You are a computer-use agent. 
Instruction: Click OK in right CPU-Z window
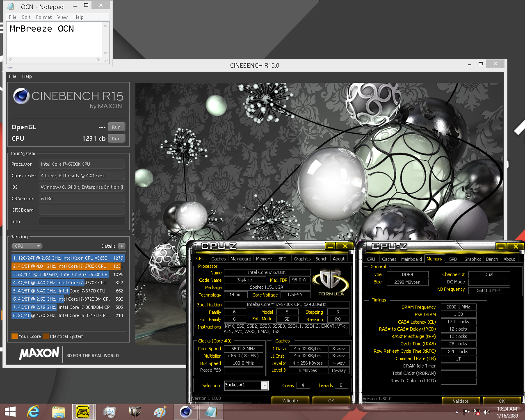click(x=502, y=401)
